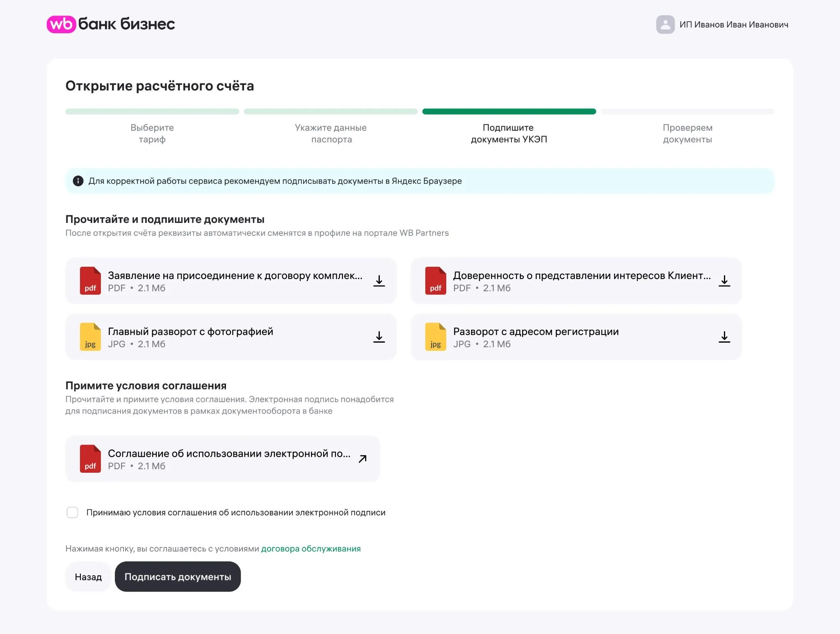Click the PDF icon of Заявление document

(x=90, y=281)
